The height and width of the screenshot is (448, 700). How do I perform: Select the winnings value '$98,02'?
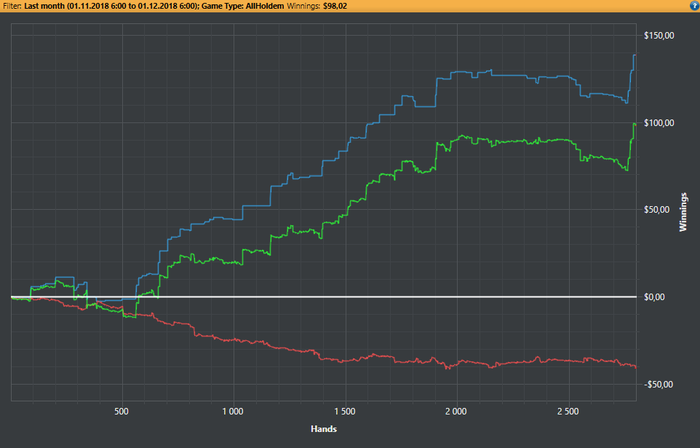pyautogui.click(x=335, y=6)
